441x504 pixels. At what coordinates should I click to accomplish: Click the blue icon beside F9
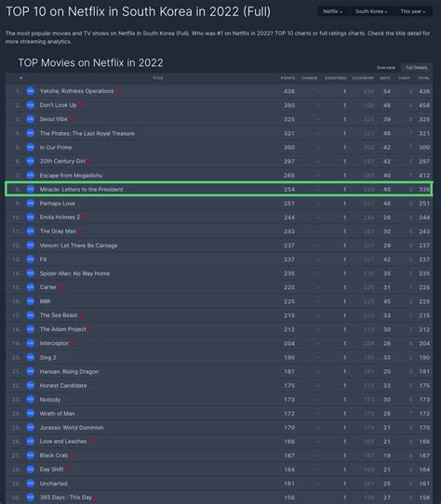point(30,259)
